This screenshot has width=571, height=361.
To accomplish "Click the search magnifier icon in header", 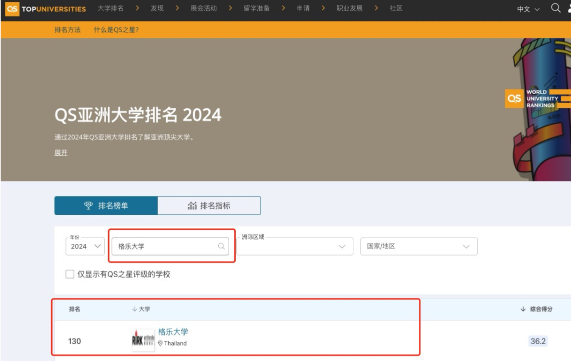I will [x=555, y=8].
